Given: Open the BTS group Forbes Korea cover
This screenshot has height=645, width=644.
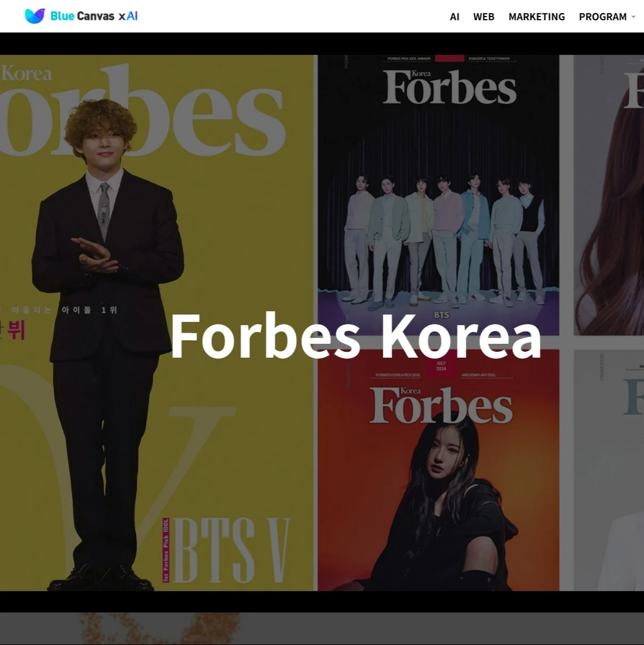Looking at the screenshot, I should click(x=438, y=195).
